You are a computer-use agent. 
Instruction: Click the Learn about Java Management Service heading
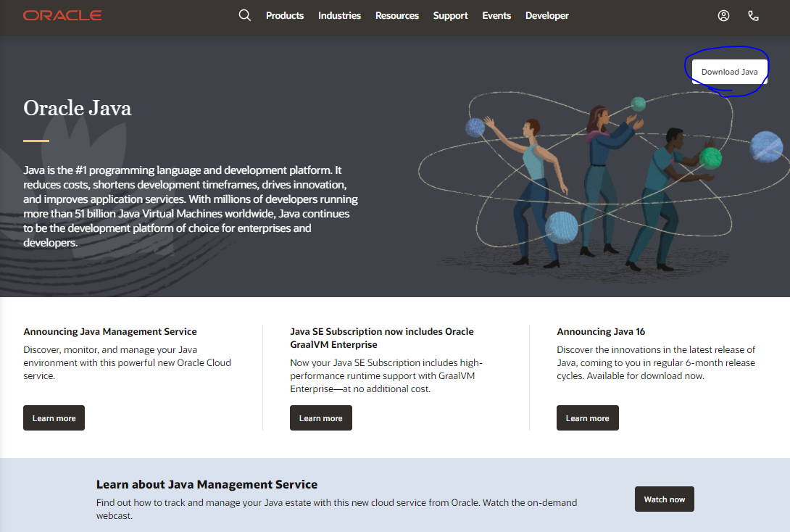pos(207,484)
